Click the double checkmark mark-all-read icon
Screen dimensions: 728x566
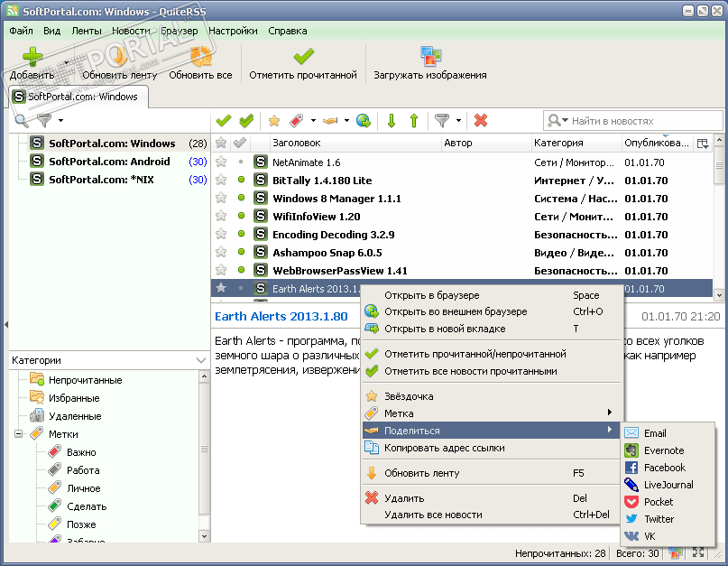coord(246,121)
